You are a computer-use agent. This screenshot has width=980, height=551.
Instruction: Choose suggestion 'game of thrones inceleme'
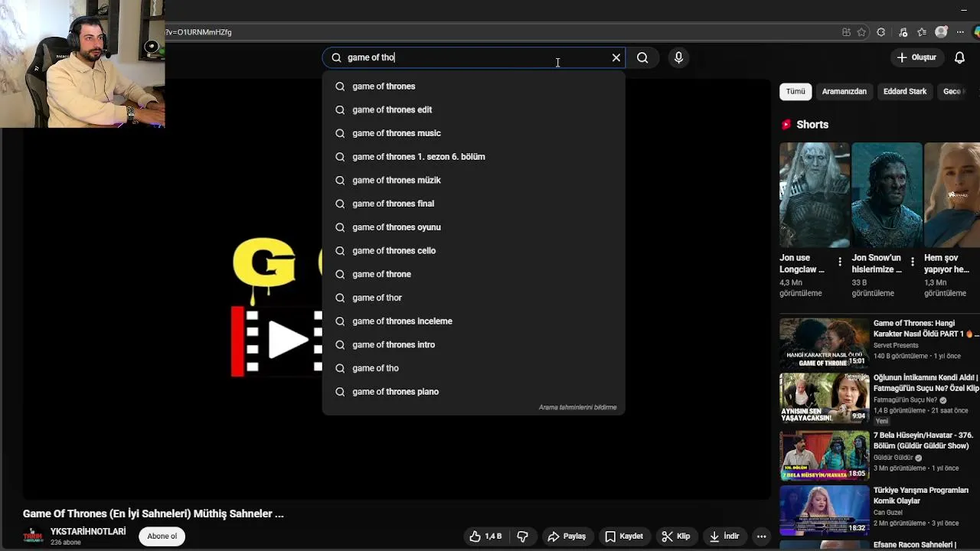pyautogui.click(x=474, y=321)
